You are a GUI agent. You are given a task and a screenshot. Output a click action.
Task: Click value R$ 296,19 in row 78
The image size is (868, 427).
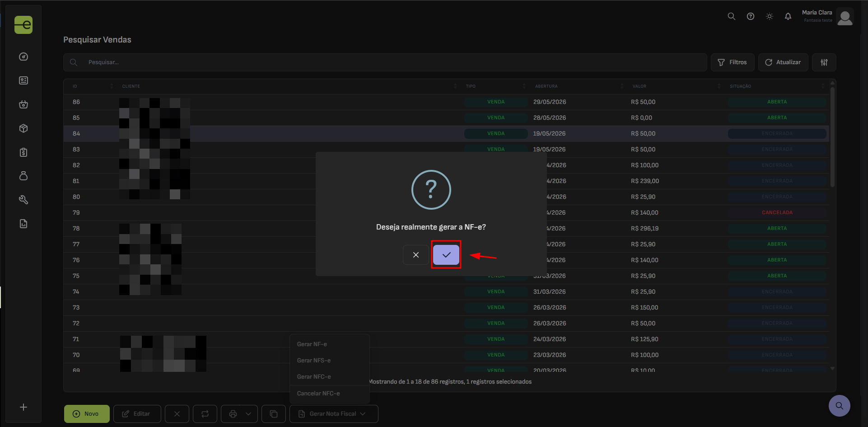pos(644,229)
